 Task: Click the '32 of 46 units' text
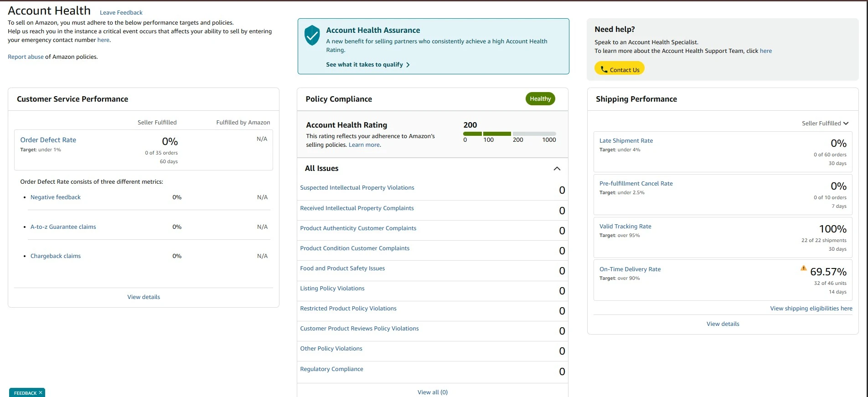[x=830, y=284]
